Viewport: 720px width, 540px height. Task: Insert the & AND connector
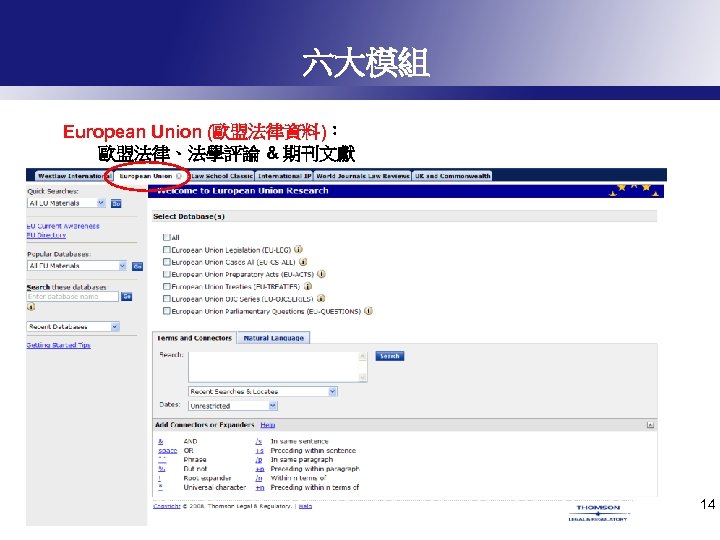pyautogui.click(x=161, y=441)
